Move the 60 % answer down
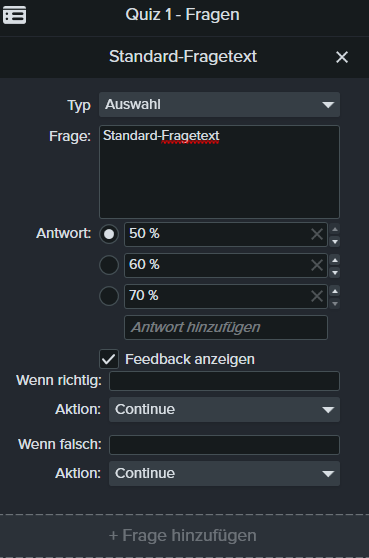This screenshot has height=558, width=369. (x=335, y=273)
